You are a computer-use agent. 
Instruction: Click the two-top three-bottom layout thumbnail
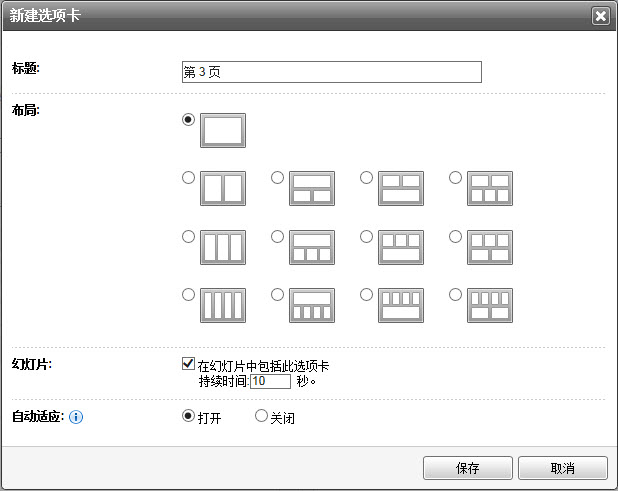490,188
